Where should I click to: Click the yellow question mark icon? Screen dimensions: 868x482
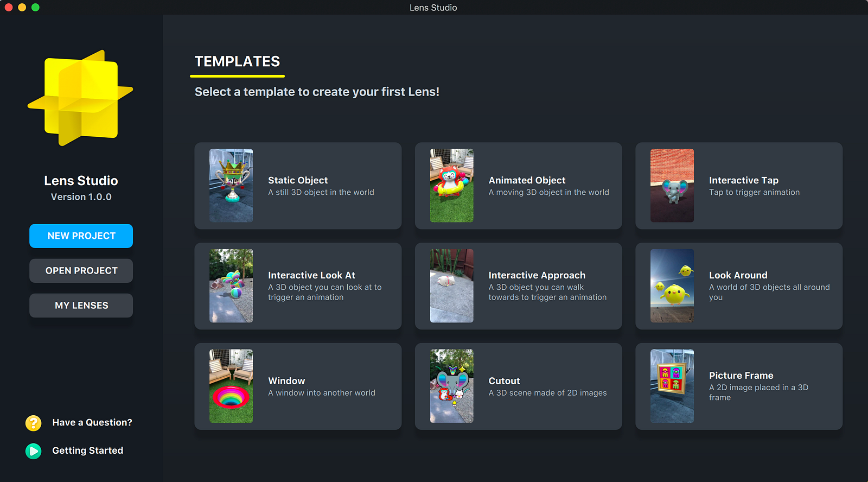tap(34, 423)
